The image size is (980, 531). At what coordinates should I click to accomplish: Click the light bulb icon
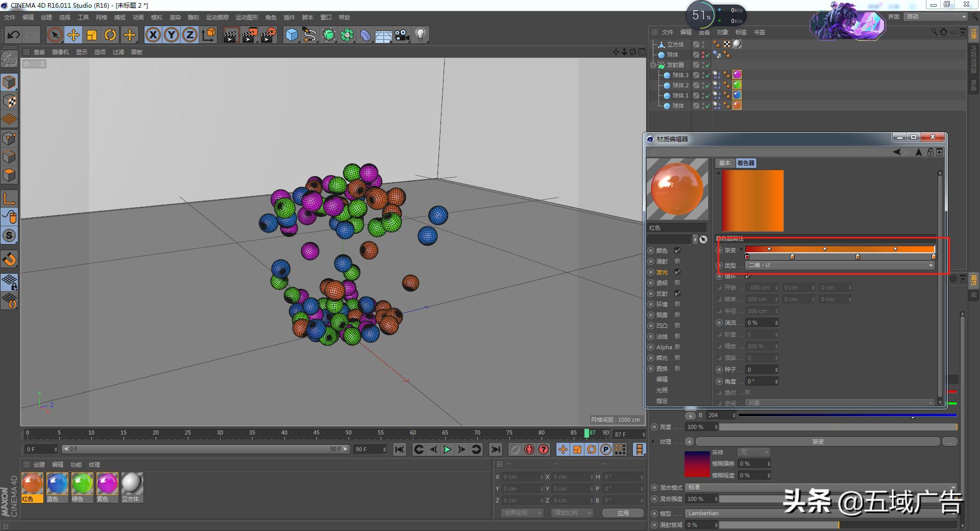pyautogui.click(x=421, y=35)
